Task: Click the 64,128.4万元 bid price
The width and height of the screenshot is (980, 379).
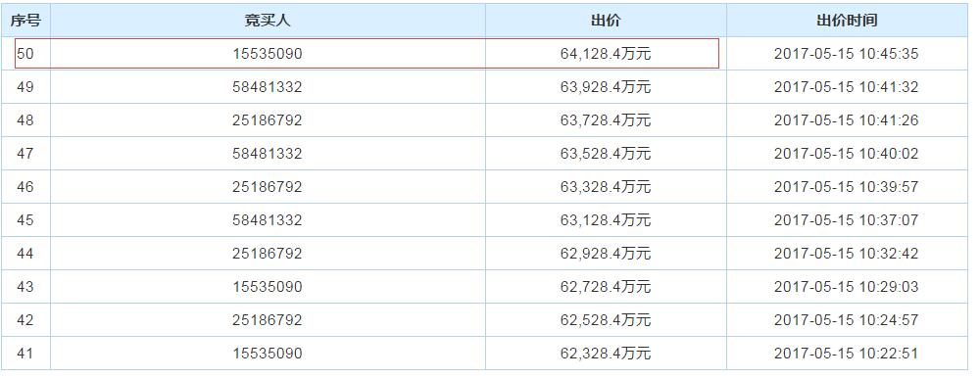Action: (606, 54)
